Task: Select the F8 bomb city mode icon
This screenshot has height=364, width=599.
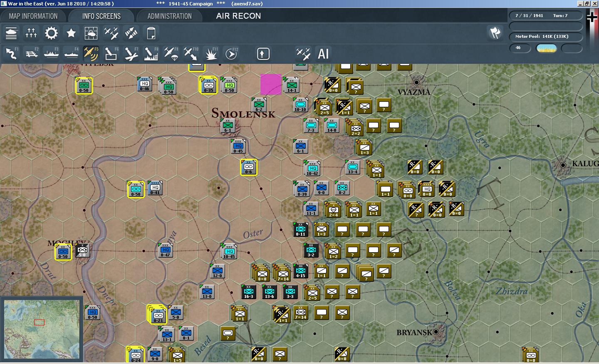Action: 151,54
